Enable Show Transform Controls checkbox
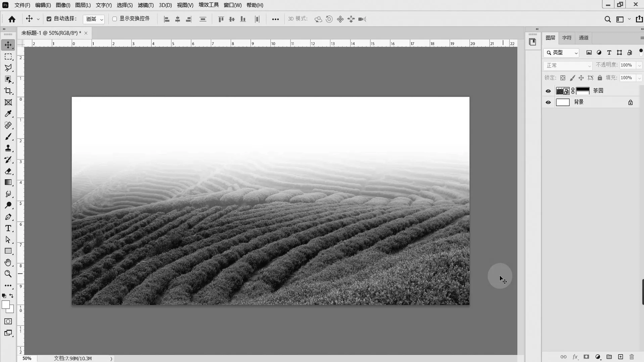Image resolution: width=644 pixels, height=362 pixels. pyautogui.click(x=114, y=19)
